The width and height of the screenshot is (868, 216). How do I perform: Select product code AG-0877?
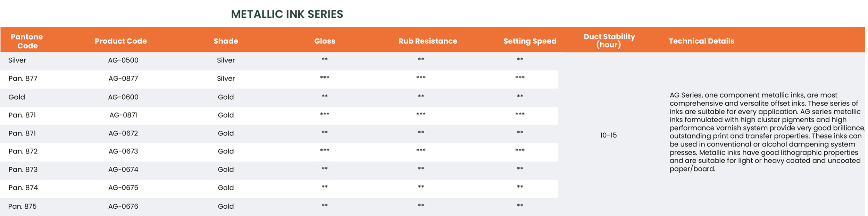point(123,78)
